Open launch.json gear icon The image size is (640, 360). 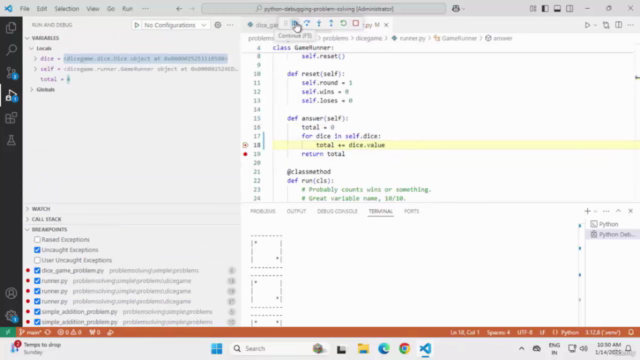[x=218, y=25]
